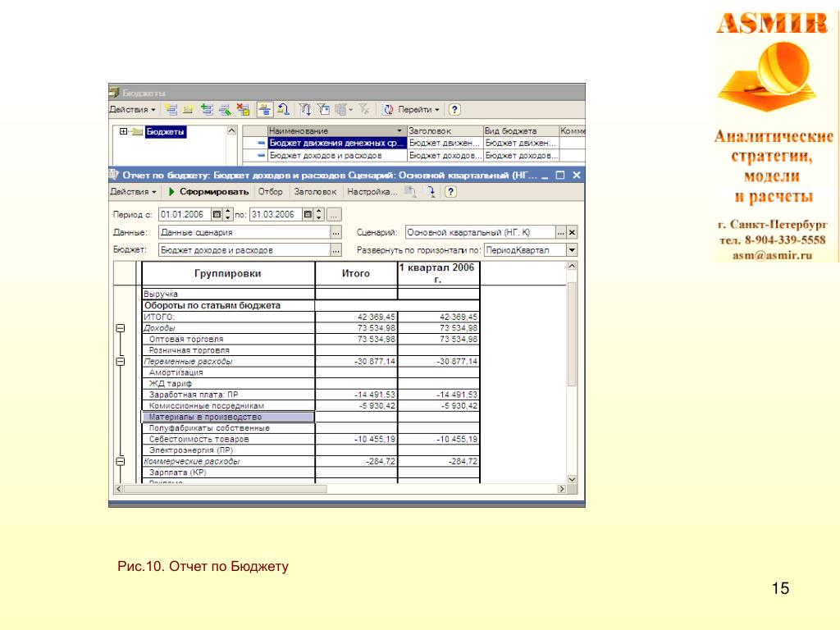The image size is (840, 630).
Task: Click the help icon in Бюджеты toolbar
Action: pos(454,110)
